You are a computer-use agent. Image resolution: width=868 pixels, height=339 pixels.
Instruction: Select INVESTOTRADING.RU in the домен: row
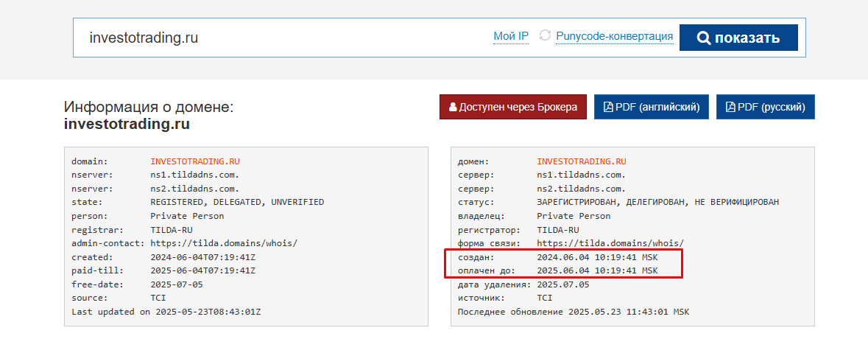(x=582, y=161)
